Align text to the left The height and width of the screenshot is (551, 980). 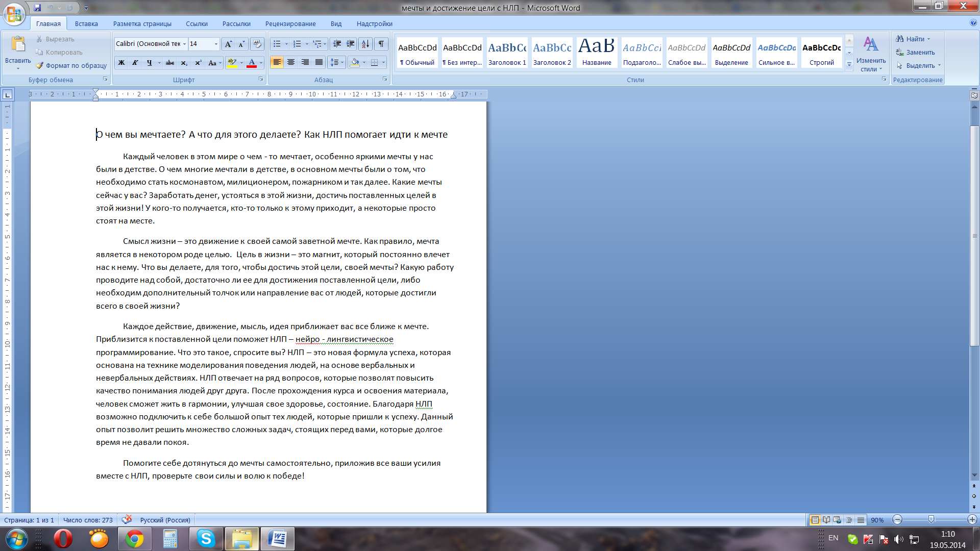coord(277,62)
